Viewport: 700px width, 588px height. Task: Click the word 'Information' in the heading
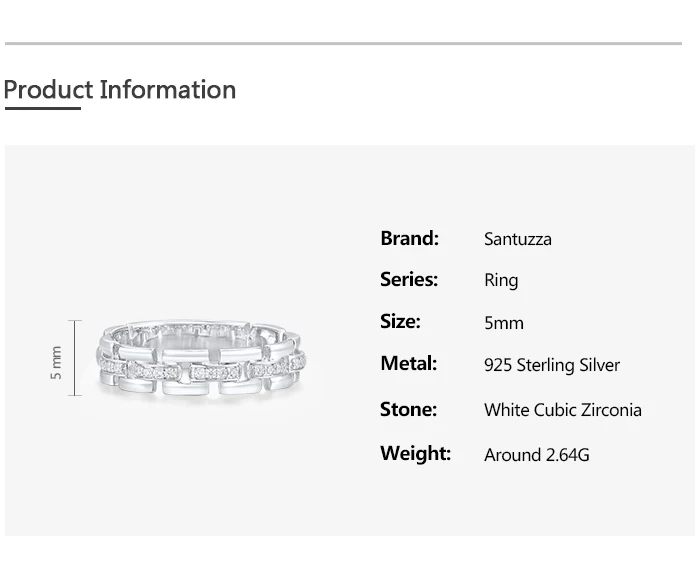(168, 90)
